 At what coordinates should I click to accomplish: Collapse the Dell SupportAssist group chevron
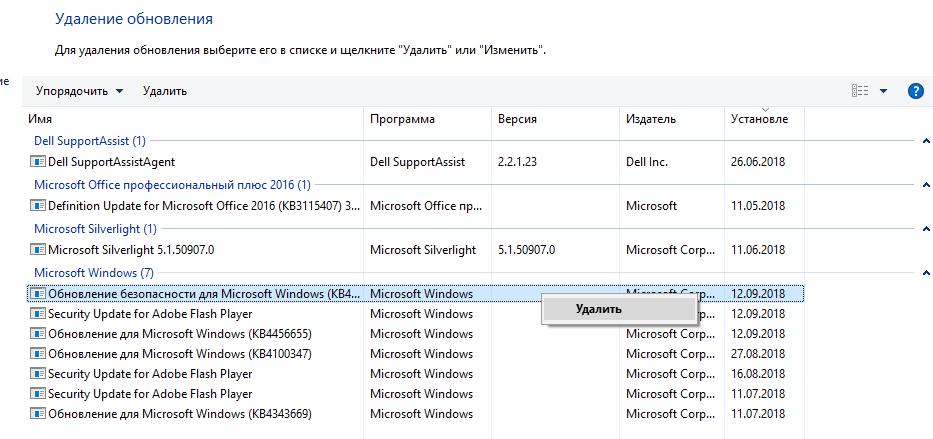pos(925,141)
